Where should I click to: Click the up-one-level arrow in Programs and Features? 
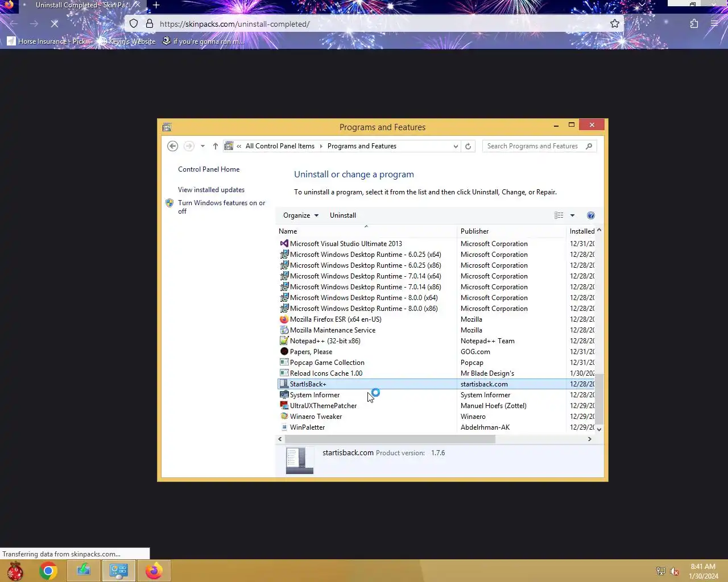[x=216, y=146]
